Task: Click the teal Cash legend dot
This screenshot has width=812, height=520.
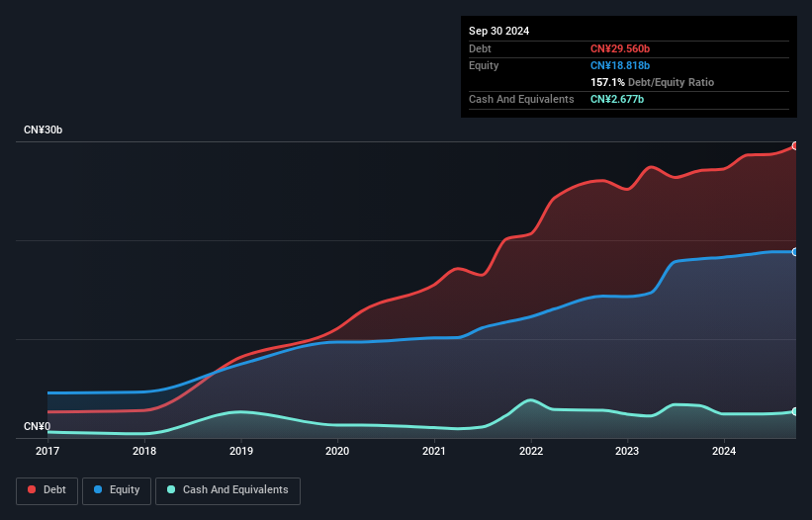Action: [x=171, y=489]
